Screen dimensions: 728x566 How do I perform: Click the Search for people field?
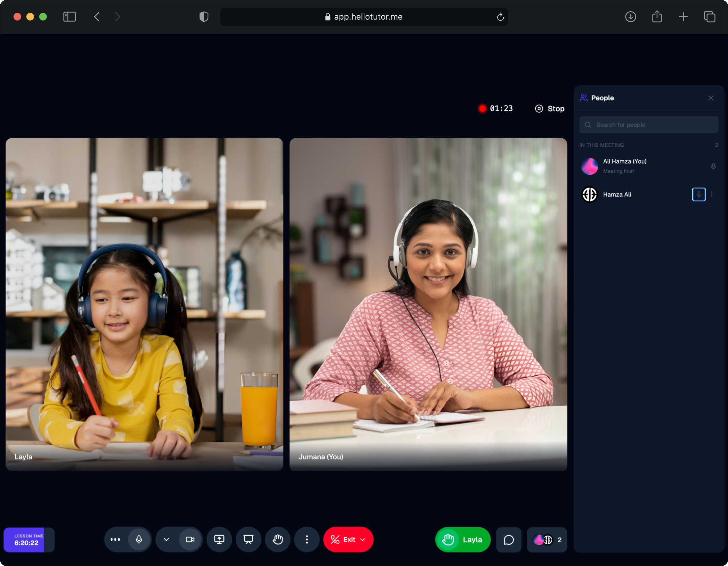coord(648,125)
